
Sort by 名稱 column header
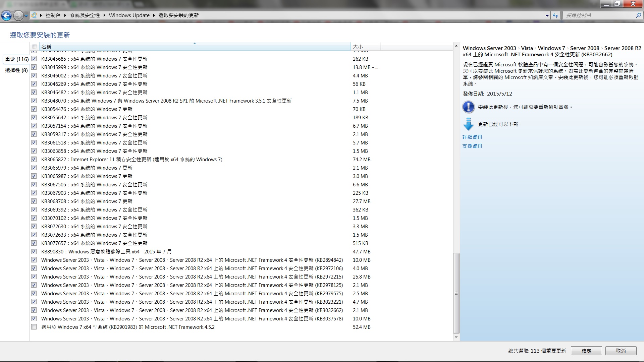(195, 47)
